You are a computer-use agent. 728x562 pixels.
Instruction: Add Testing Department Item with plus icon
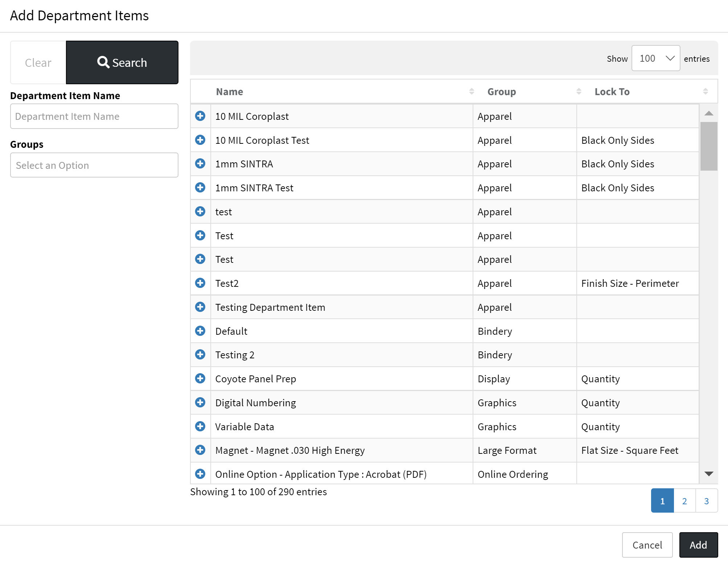pos(200,307)
